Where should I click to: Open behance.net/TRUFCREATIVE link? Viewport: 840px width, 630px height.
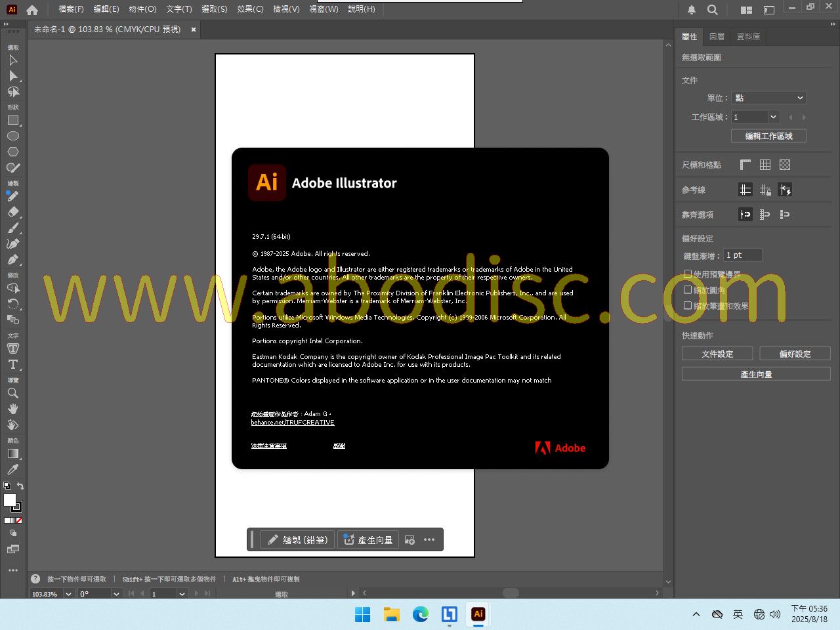293,423
